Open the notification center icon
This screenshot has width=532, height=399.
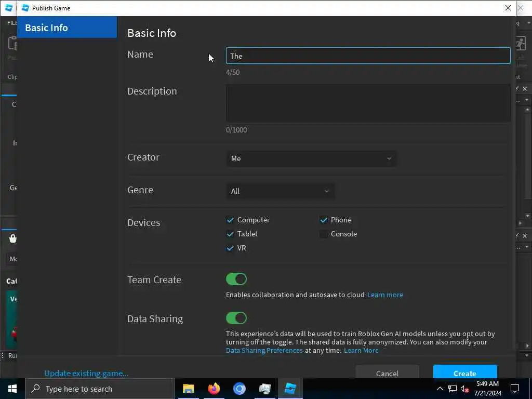(x=515, y=389)
